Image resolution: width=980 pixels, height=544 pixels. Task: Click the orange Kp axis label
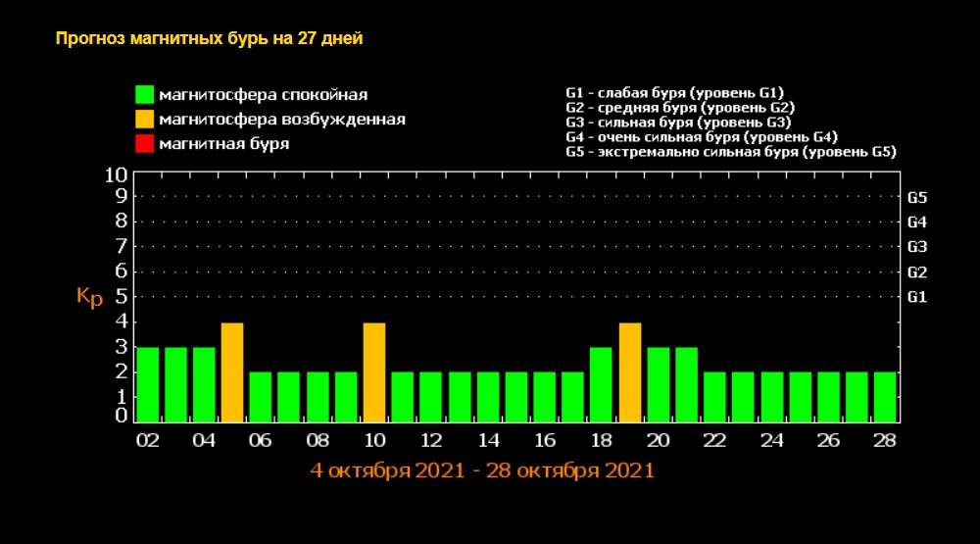[89, 297]
